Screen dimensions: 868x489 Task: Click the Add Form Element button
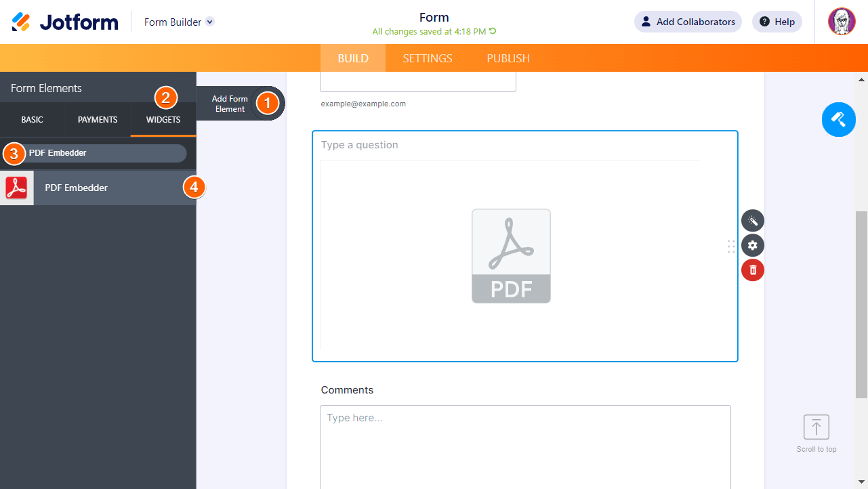(x=229, y=103)
